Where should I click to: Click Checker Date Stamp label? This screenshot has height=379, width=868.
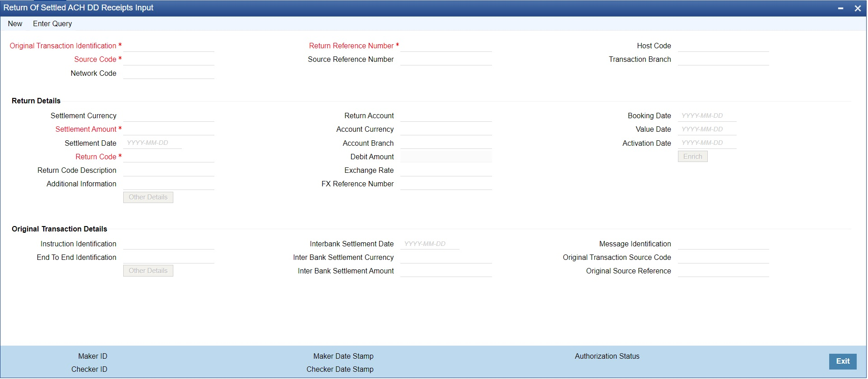340,370
